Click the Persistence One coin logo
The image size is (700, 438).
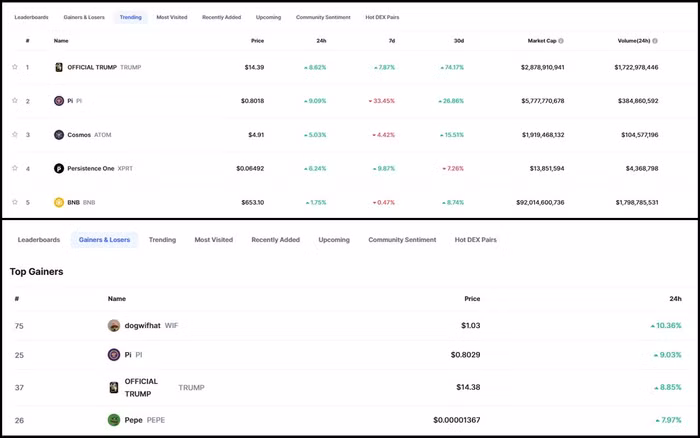pos(59,168)
